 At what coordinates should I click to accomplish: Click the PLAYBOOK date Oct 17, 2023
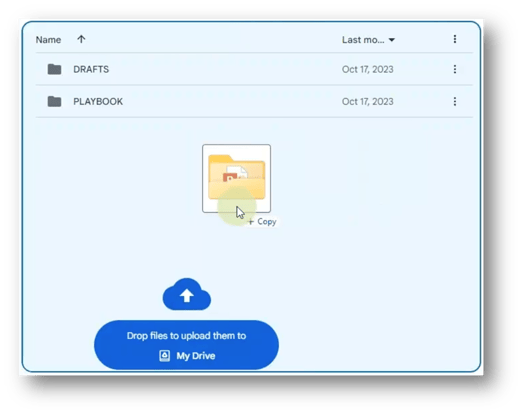[x=368, y=101]
